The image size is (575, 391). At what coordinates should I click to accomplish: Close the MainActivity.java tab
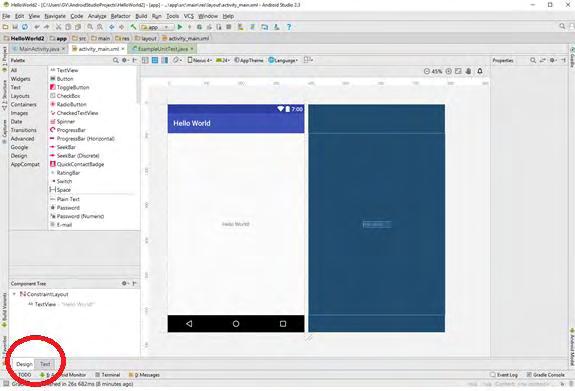coord(63,48)
